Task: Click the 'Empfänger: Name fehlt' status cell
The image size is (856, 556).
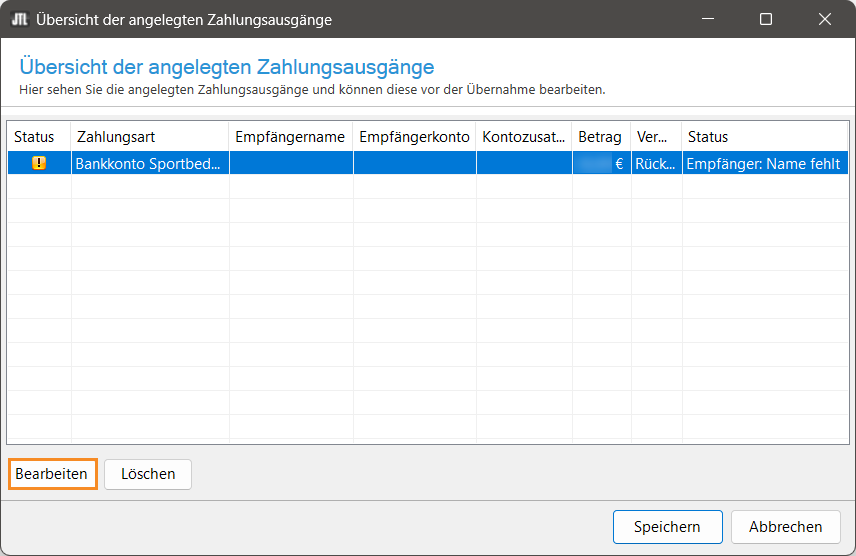Action: 764,164
